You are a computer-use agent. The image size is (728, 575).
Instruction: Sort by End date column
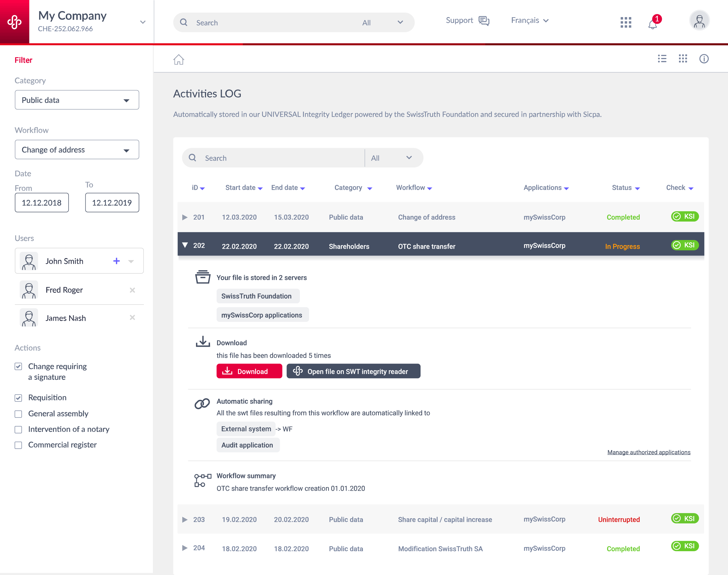[288, 188]
